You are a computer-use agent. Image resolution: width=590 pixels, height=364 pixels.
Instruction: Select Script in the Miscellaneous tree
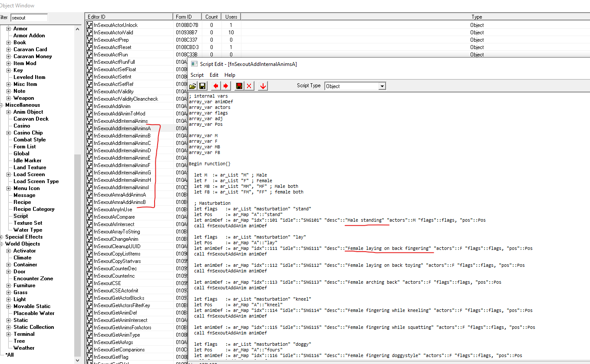(x=21, y=216)
